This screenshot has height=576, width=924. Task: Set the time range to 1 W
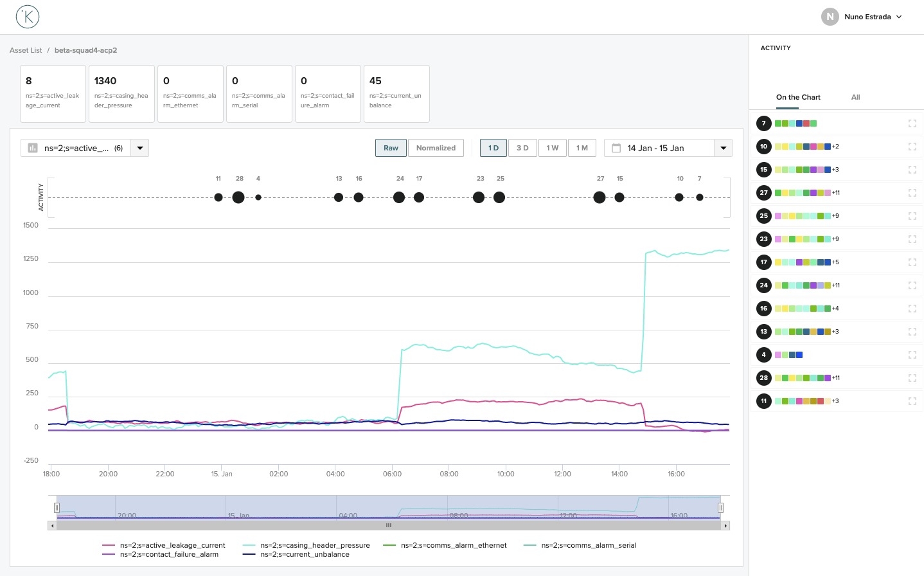tap(552, 148)
